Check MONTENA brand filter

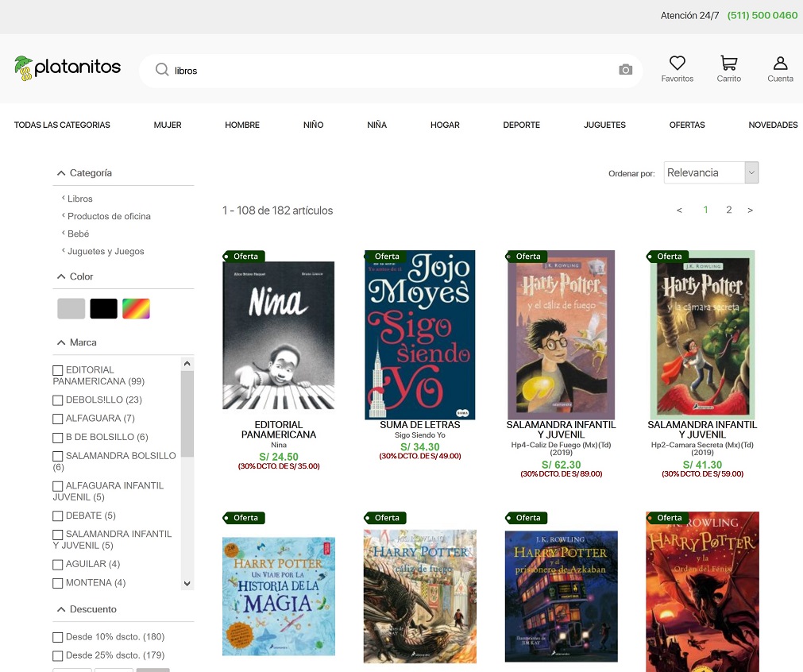(x=58, y=583)
